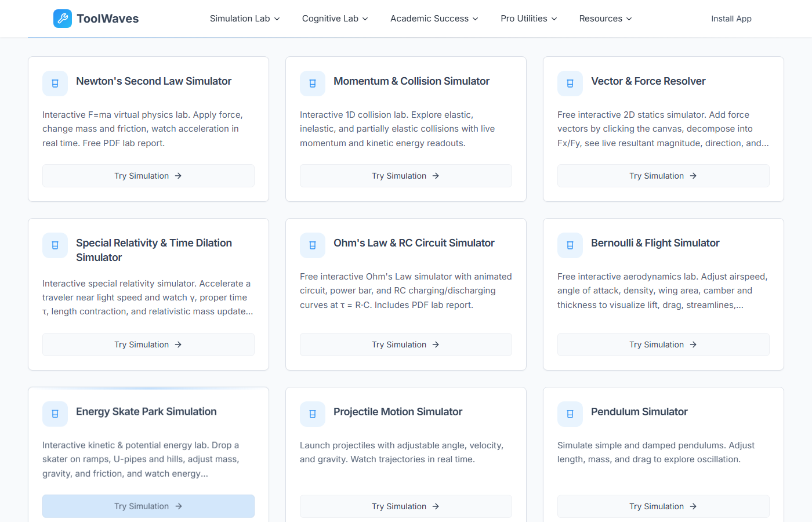Click description starting 'Interactive special relativity simulator'
812x522 pixels.
tap(147, 298)
